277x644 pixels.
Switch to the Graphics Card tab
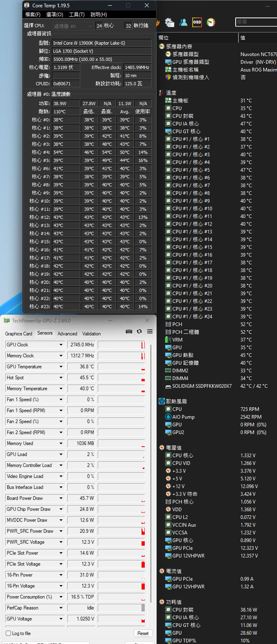pos(19,334)
